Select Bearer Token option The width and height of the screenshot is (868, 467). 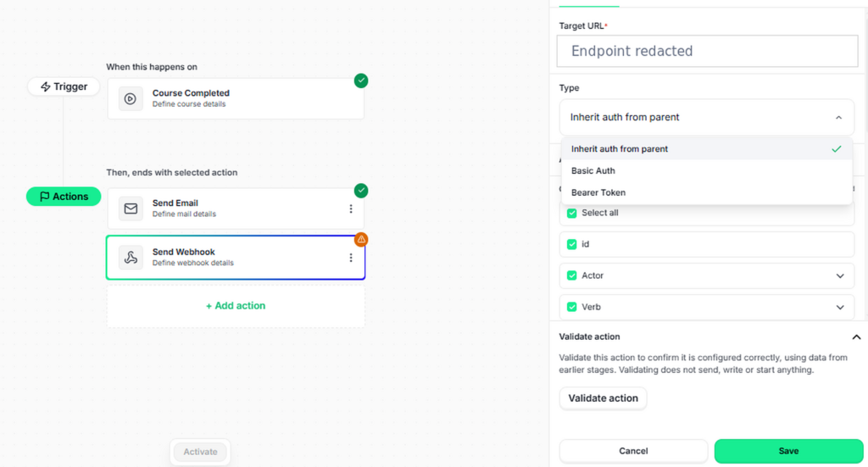(x=706, y=192)
